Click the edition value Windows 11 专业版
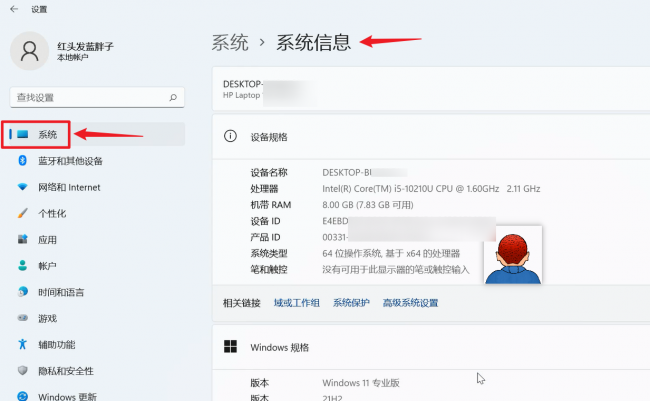This screenshot has height=401, width=650. click(x=361, y=383)
